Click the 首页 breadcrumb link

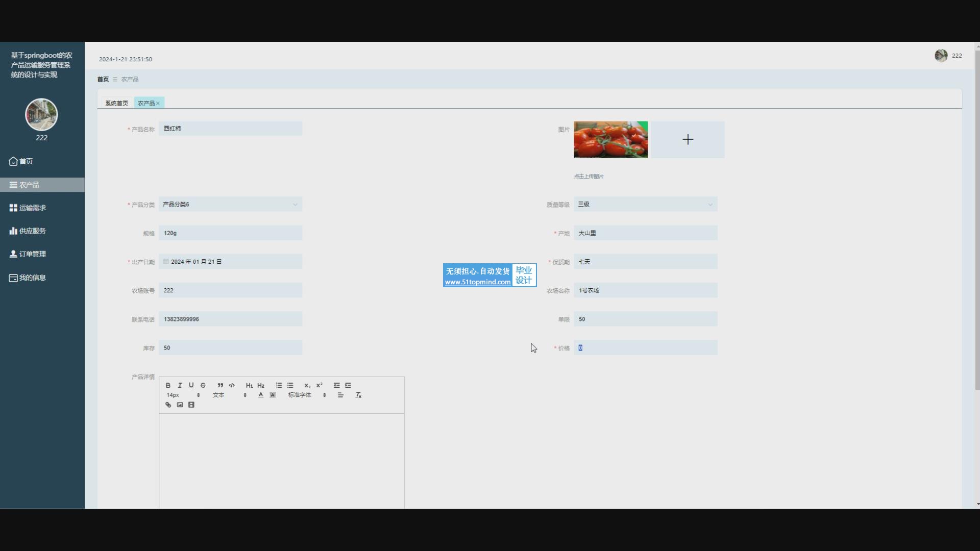point(103,79)
